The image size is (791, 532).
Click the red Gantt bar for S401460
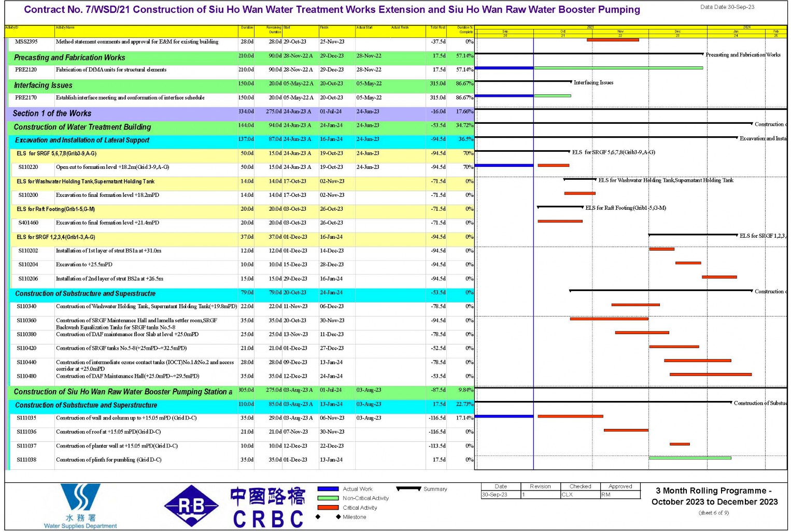pos(560,221)
